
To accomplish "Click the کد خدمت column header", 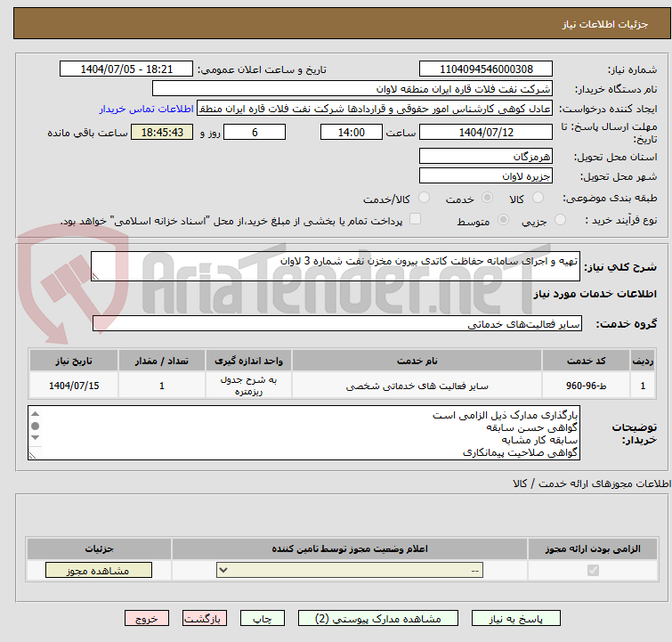I will pos(586,361).
